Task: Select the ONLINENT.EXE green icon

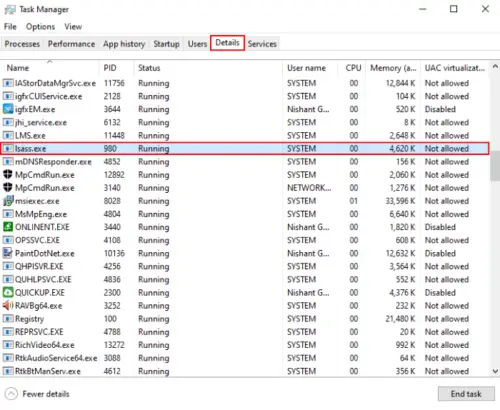Action: (x=8, y=227)
